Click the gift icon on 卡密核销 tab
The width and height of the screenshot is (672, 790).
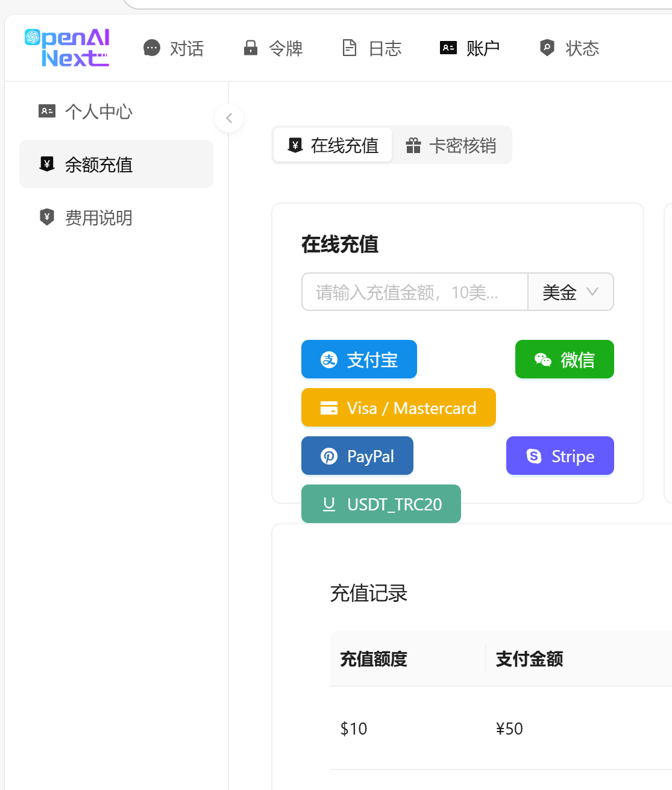tap(413, 145)
